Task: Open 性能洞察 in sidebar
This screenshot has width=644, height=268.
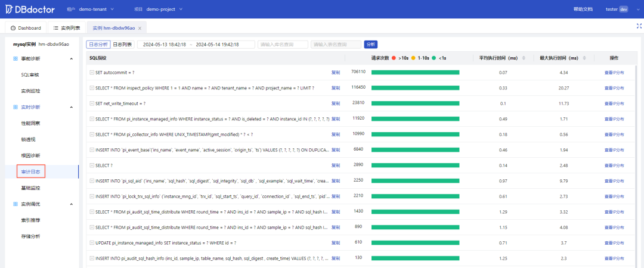Action: pos(30,123)
